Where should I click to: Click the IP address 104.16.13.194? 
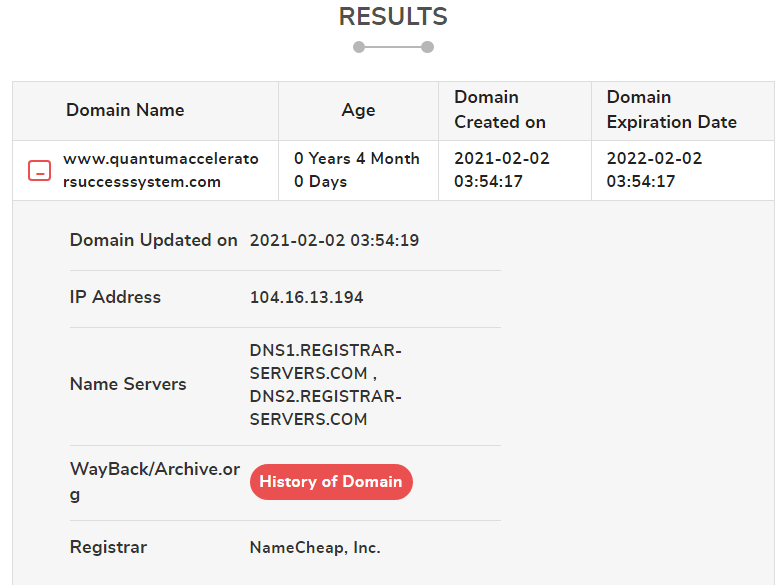[306, 297]
